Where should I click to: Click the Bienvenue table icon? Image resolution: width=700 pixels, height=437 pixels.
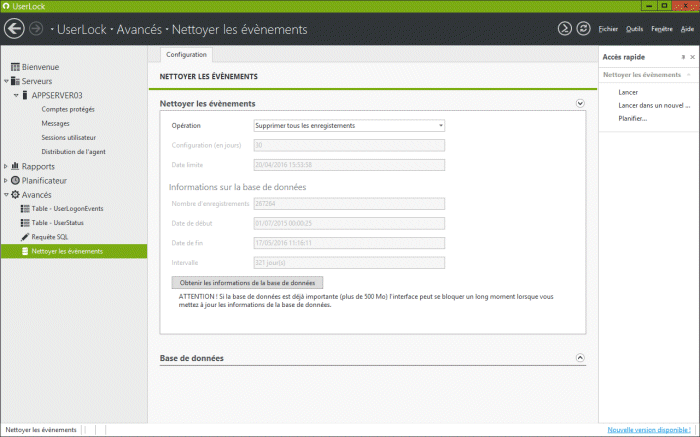(15, 67)
